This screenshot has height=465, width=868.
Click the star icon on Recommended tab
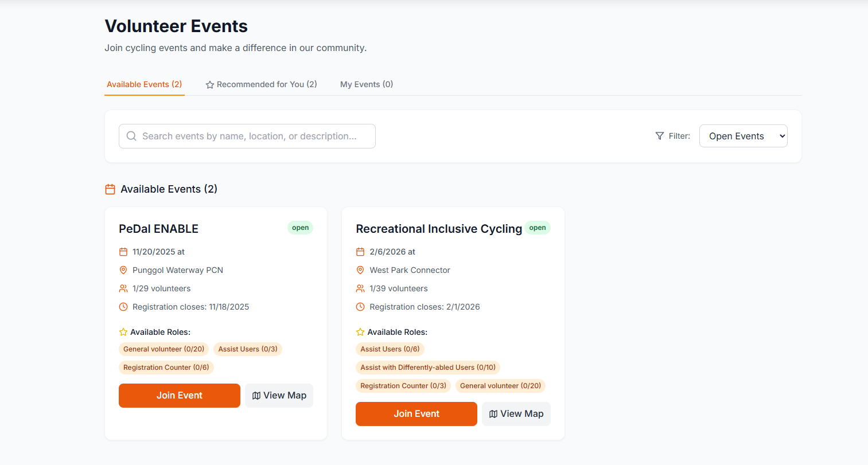tap(210, 85)
